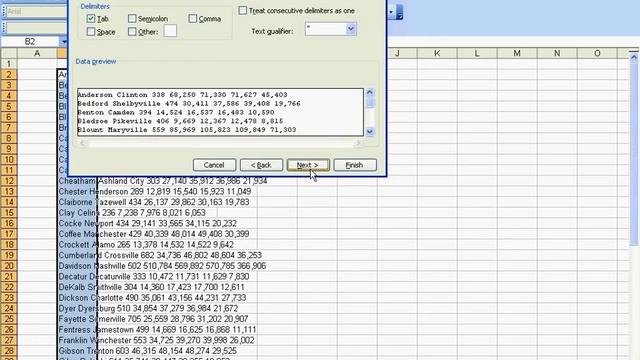This screenshot has width=640, height=360.
Task: Click the Name Box showing B2
Action: click(x=30, y=41)
